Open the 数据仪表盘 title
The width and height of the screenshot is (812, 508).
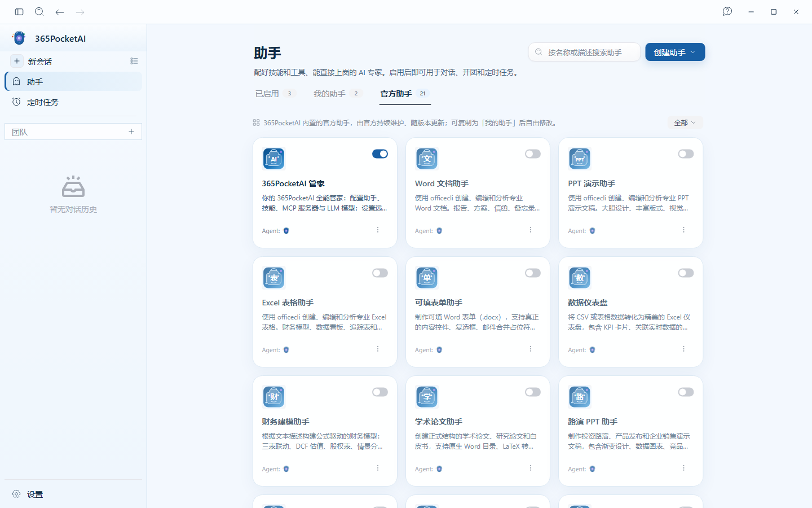[x=588, y=303]
